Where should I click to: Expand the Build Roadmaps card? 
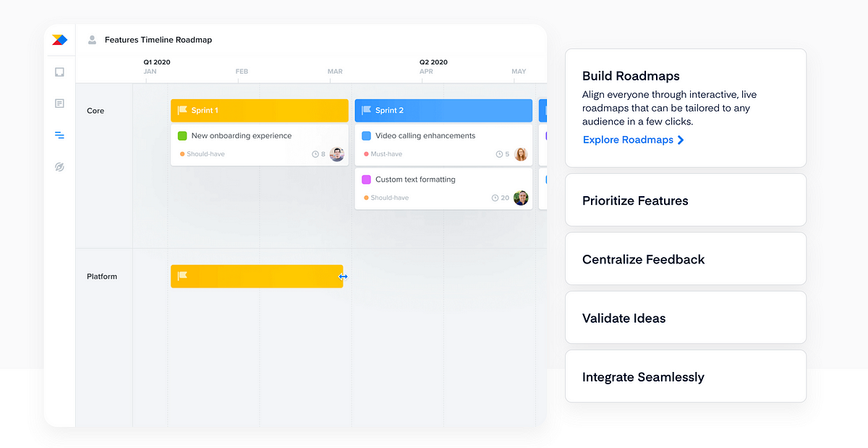(685, 108)
